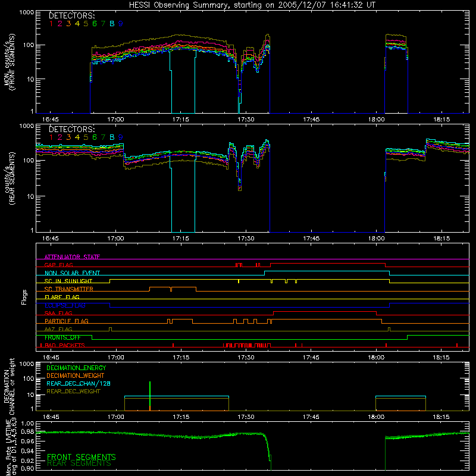The width and height of the screenshot is (476, 476).
Task: Select red detector 1 in the rear segments legend
Action: 51,137
